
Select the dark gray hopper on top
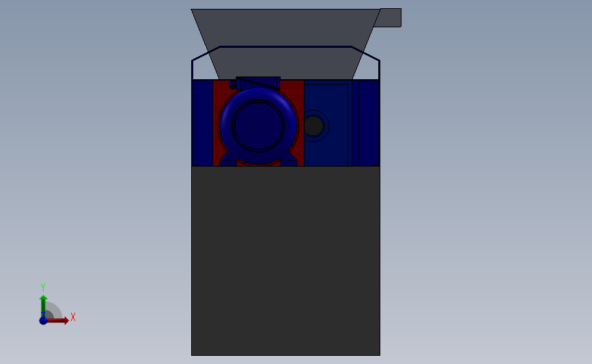(286, 44)
